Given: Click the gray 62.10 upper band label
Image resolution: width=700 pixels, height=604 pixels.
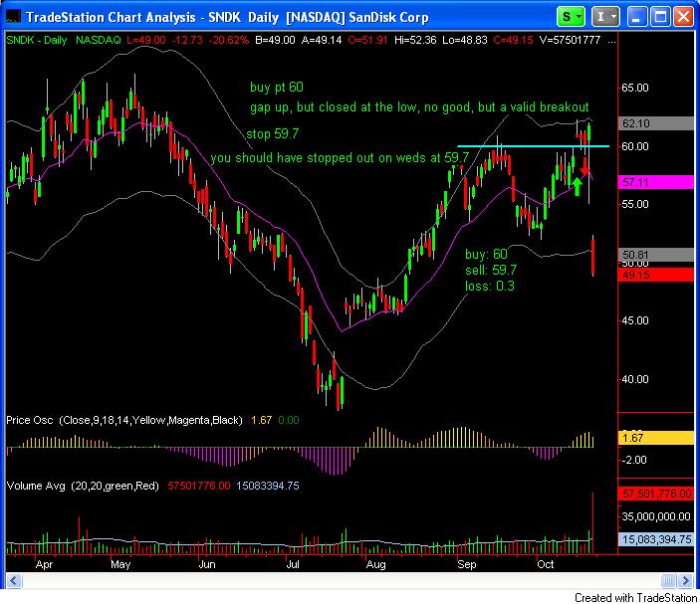Looking at the screenshot, I should (x=655, y=123).
